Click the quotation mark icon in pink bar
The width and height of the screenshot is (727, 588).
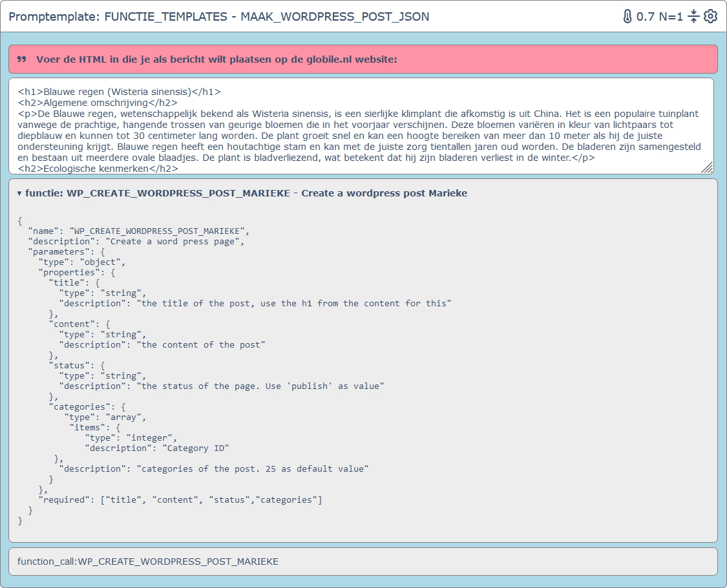tap(21, 59)
